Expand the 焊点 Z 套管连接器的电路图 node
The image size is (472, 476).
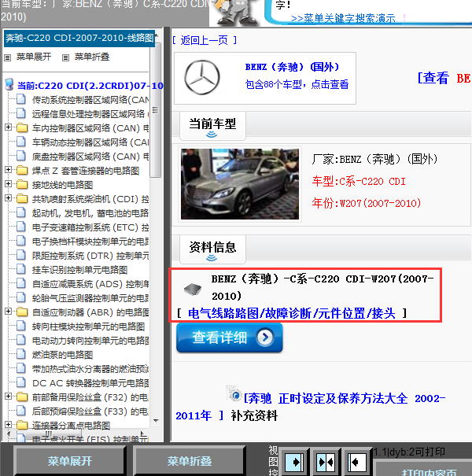[x=9, y=170]
